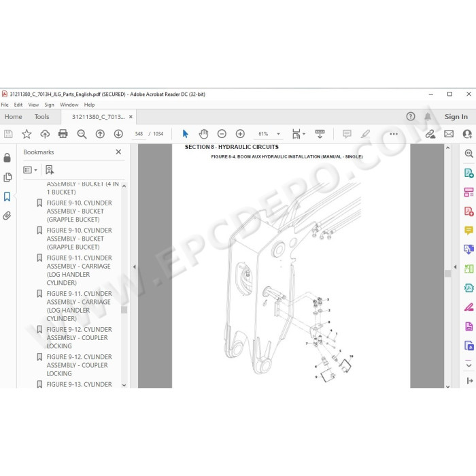Screen dimensions: 476x476
Task: Zoom in with plus icon
Action: click(x=240, y=134)
